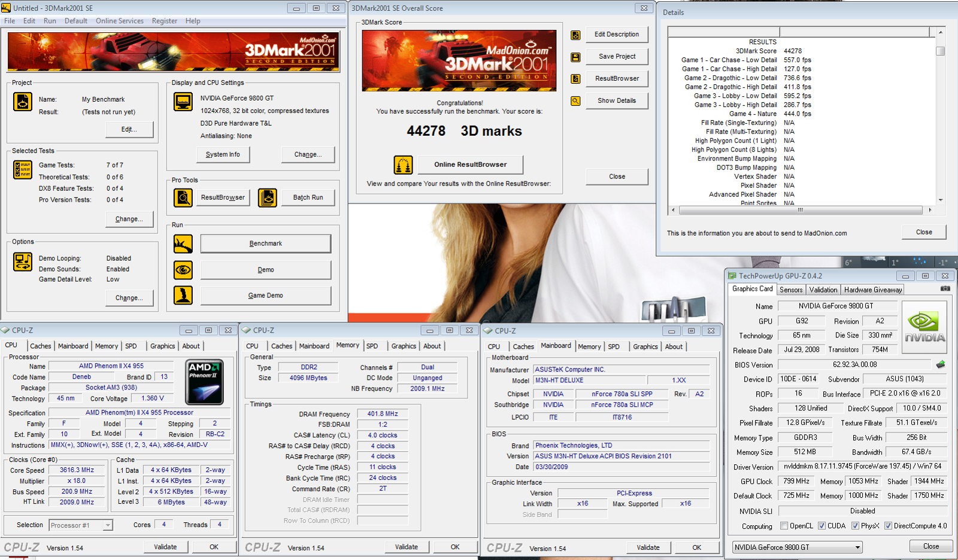
Task: Click the Benchmark icon in the Run group
Action: pyautogui.click(x=183, y=244)
